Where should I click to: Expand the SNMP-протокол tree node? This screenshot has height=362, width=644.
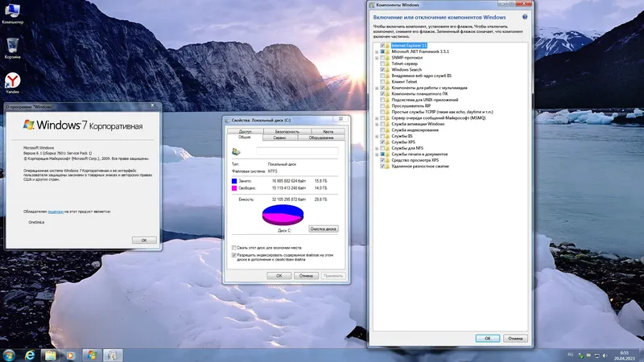(377, 58)
